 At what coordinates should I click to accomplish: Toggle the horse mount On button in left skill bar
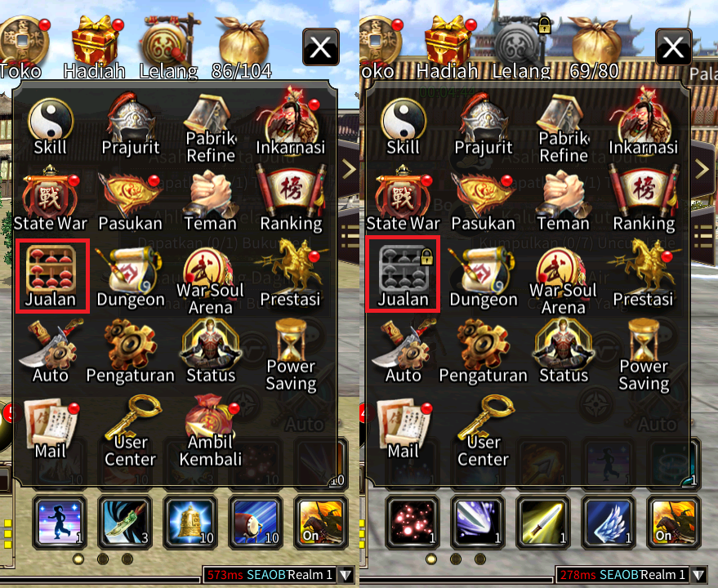320,522
